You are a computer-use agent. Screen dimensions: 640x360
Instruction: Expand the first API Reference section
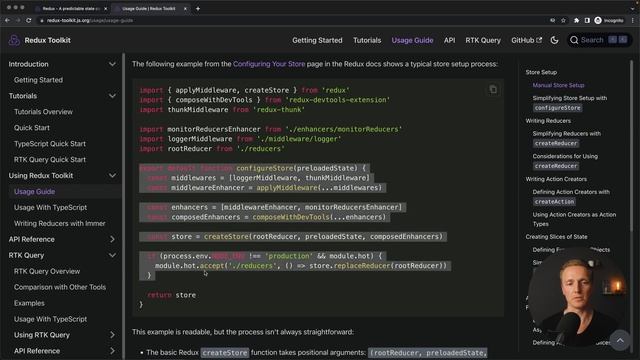pos(112,239)
